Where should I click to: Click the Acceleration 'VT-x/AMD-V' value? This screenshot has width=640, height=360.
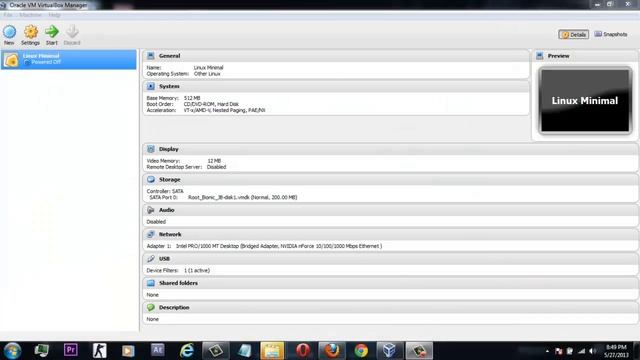pyautogui.click(x=224, y=111)
